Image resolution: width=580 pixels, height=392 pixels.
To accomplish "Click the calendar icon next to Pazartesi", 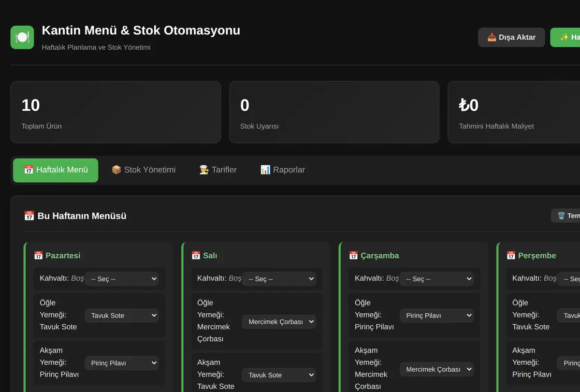I will pyautogui.click(x=39, y=255).
